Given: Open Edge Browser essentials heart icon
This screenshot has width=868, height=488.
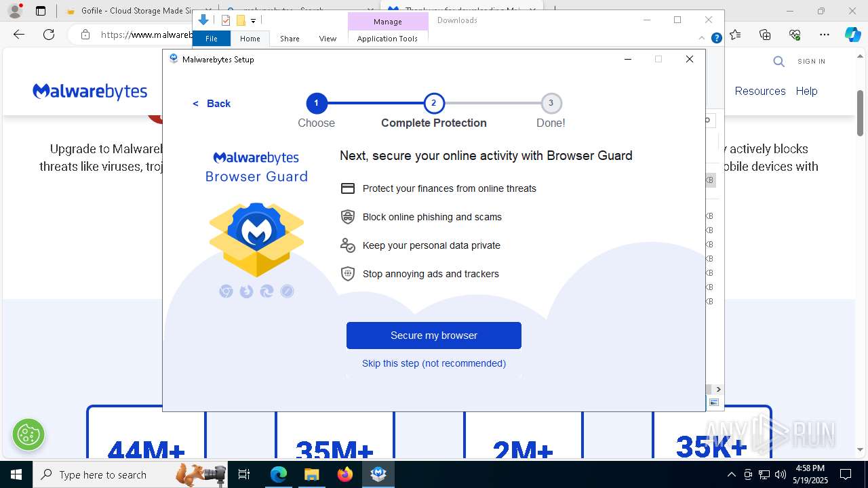Looking at the screenshot, I should pyautogui.click(x=795, y=35).
